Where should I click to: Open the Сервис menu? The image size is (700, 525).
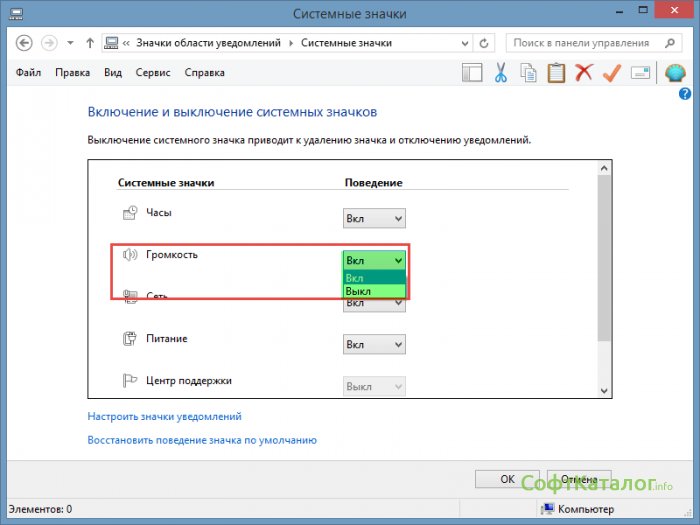point(153,73)
